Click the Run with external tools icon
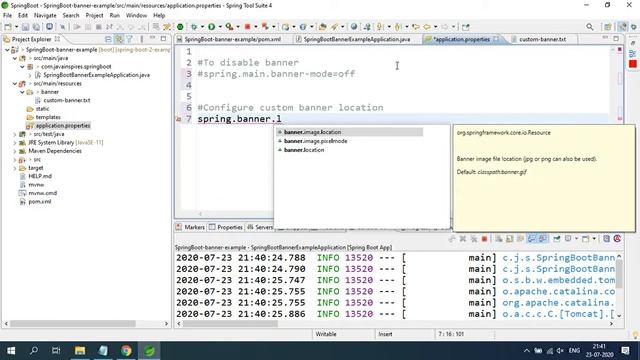640x360 pixels. coord(229,27)
